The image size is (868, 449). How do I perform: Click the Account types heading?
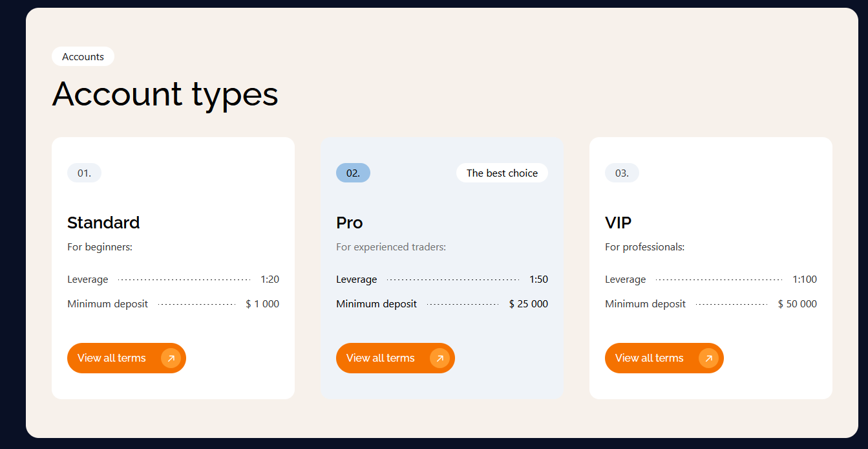165,94
